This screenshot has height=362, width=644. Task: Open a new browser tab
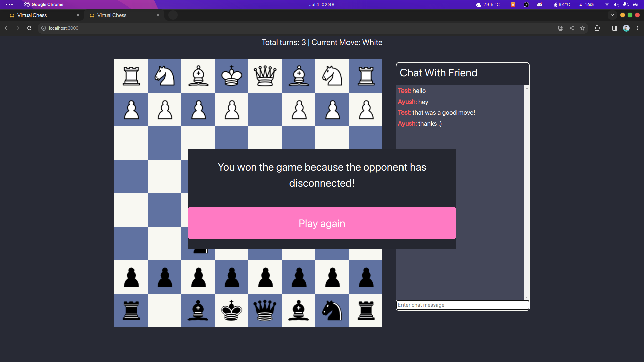pyautogui.click(x=173, y=15)
